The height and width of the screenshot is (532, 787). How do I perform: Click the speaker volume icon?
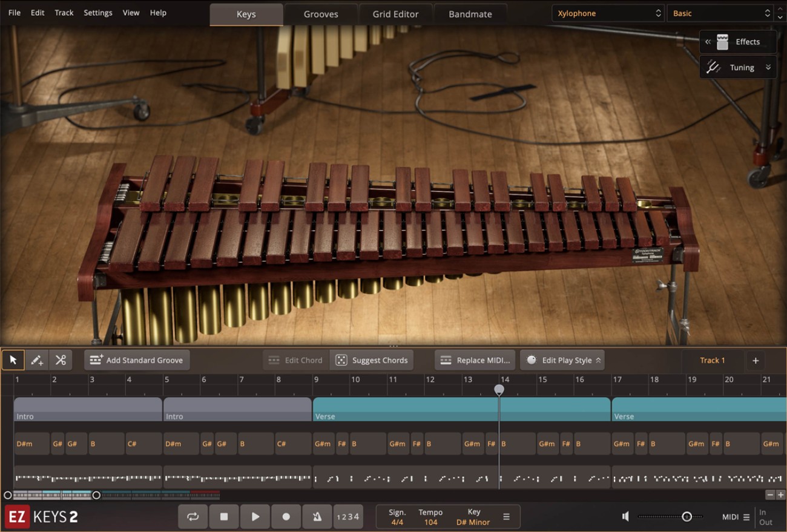click(625, 516)
